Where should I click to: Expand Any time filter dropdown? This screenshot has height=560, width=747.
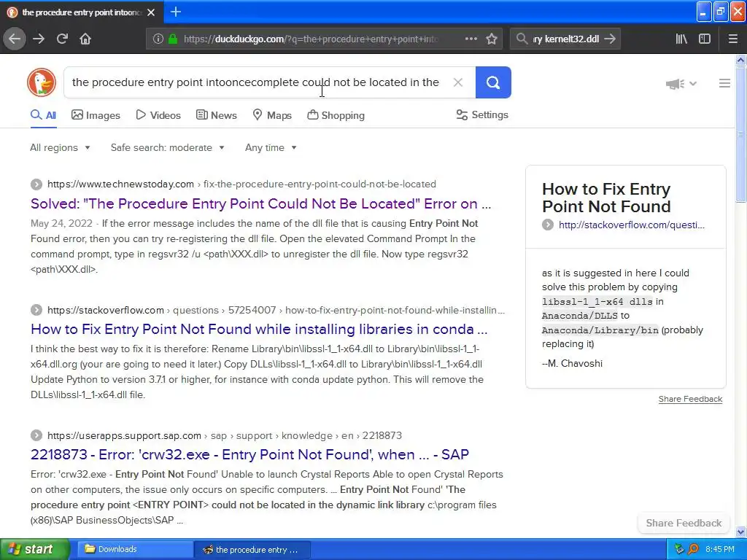[x=271, y=147]
